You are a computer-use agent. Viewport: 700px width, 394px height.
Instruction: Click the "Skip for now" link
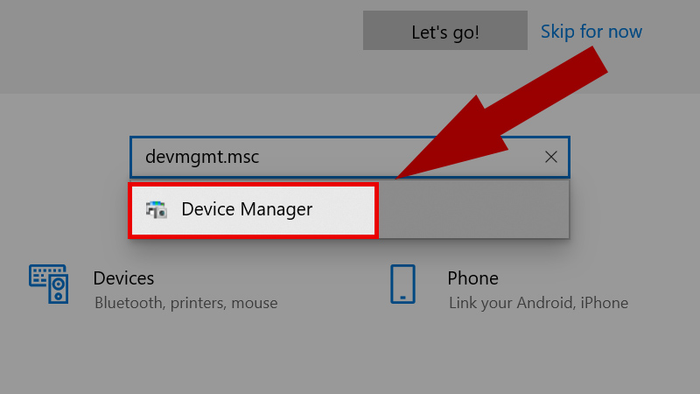(x=592, y=32)
